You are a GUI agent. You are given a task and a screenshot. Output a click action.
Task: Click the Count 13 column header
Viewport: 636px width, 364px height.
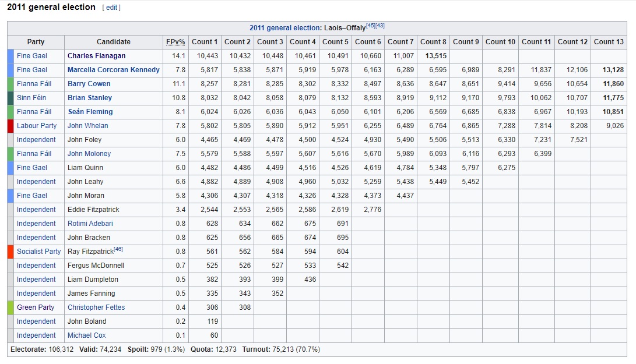click(609, 42)
